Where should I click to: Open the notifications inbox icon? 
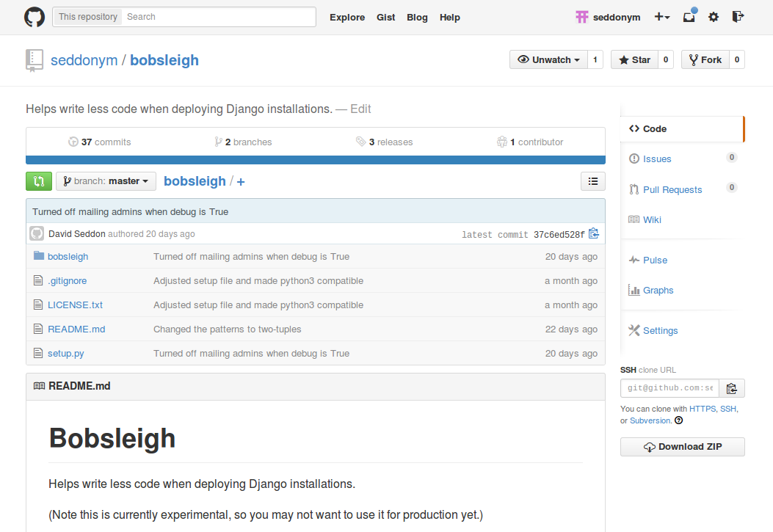tap(689, 17)
